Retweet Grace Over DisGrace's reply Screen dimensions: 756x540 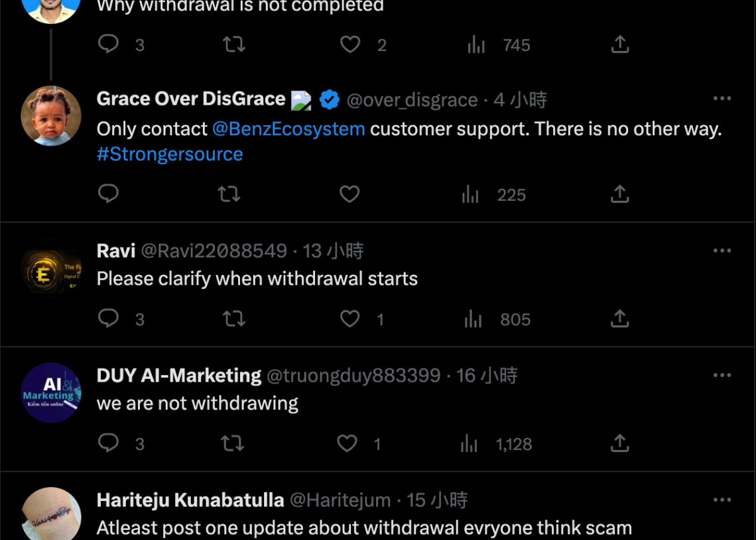[229, 194]
